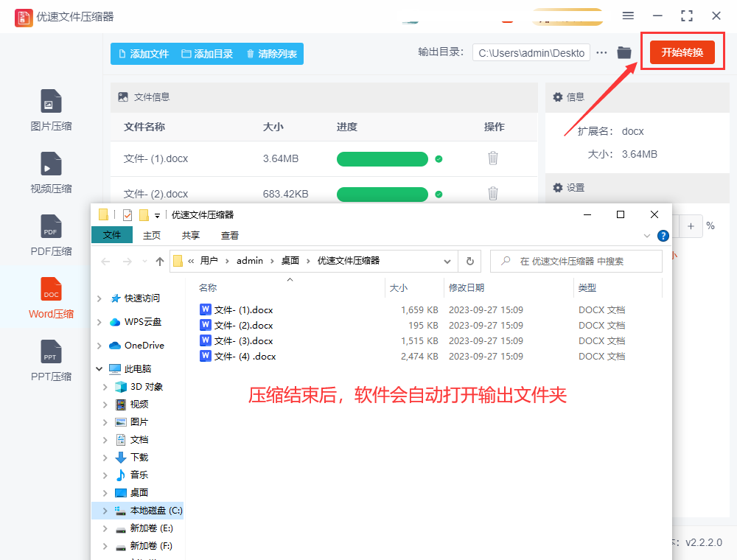
Task: Click the Explorer help question mark icon
Action: pyautogui.click(x=663, y=236)
